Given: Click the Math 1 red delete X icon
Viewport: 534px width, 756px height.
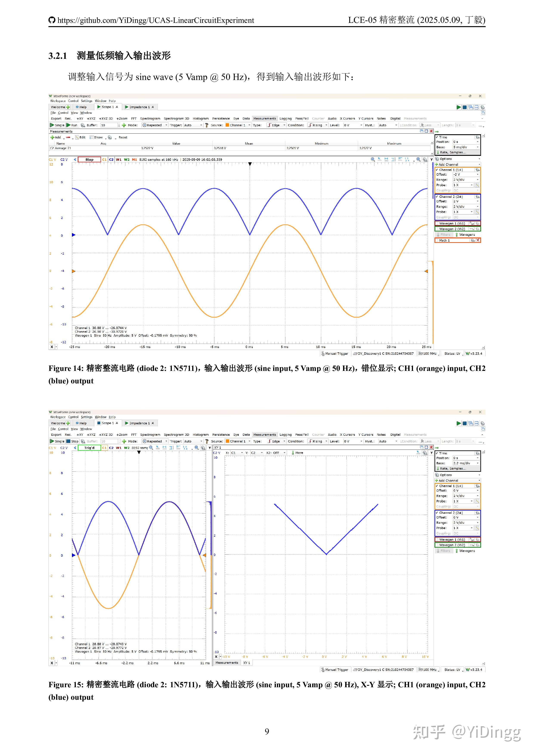Looking at the screenshot, I should pyautogui.click(x=478, y=240).
